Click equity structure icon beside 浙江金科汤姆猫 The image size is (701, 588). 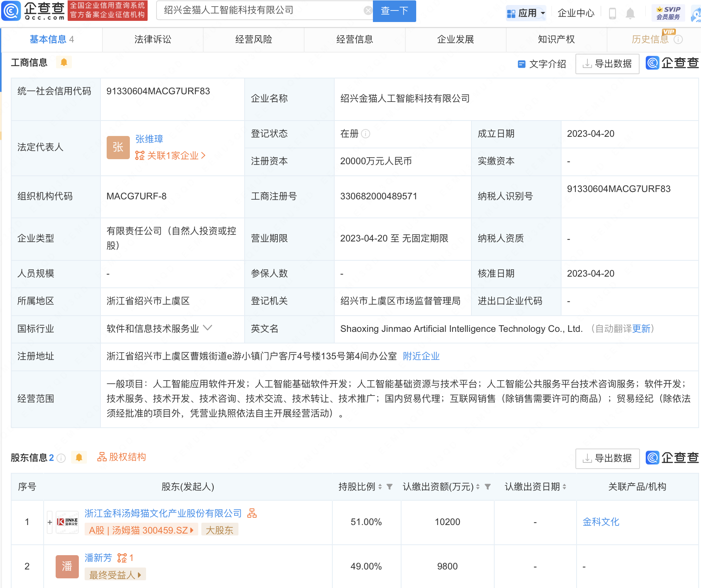click(252, 513)
